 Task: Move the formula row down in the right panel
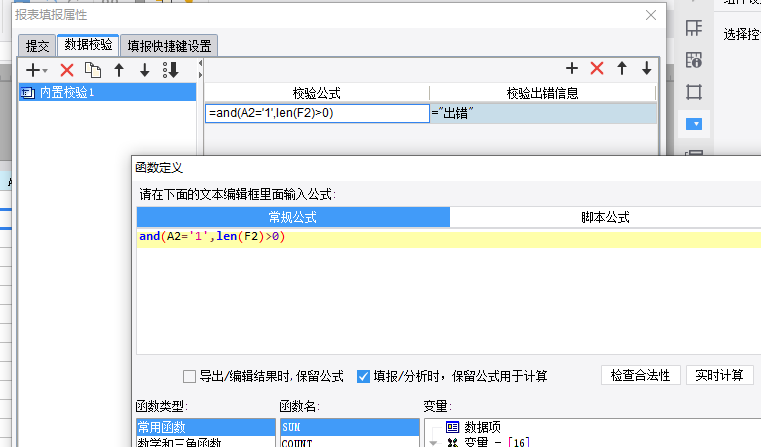coord(646,68)
